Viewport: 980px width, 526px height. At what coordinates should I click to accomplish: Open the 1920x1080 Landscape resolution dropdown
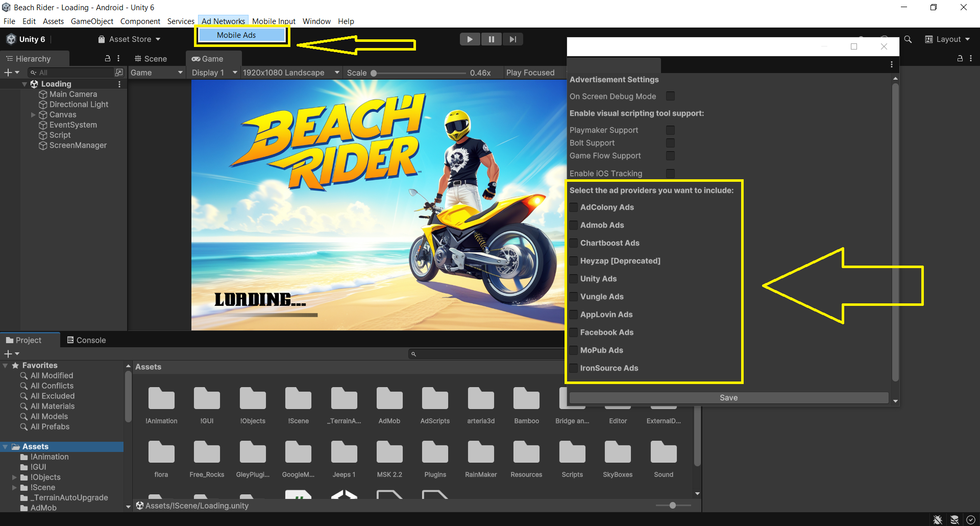pos(290,73)
